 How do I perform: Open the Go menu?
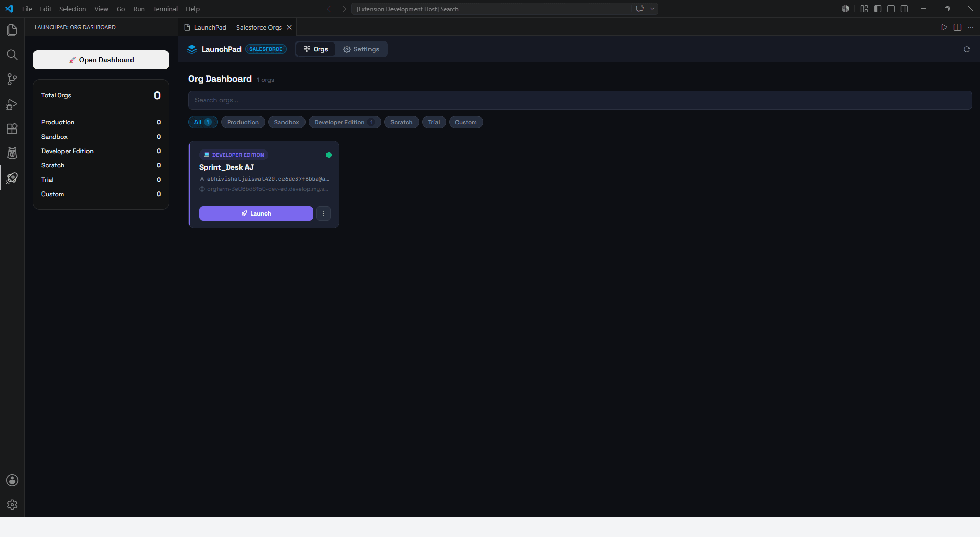[x=121, y=9]
